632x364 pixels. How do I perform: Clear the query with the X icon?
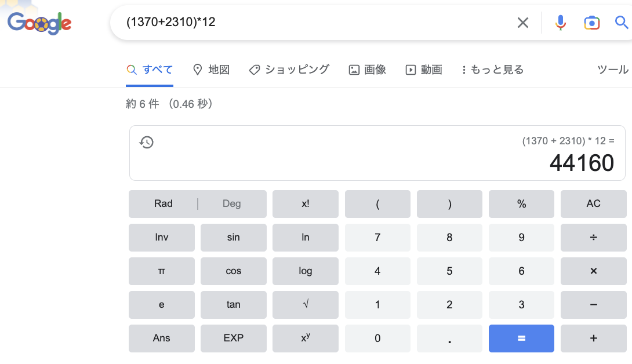click(x=522, y=23)
